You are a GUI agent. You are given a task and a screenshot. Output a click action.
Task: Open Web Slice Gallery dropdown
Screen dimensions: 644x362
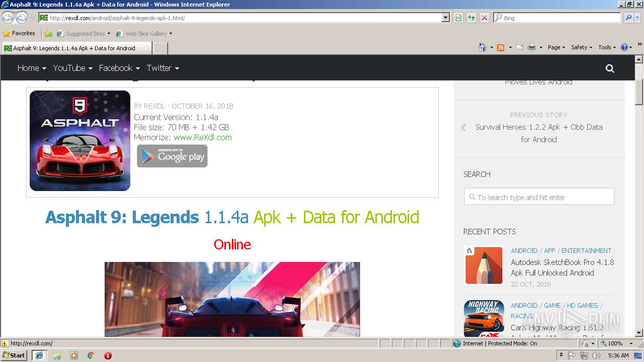point(171,34)
